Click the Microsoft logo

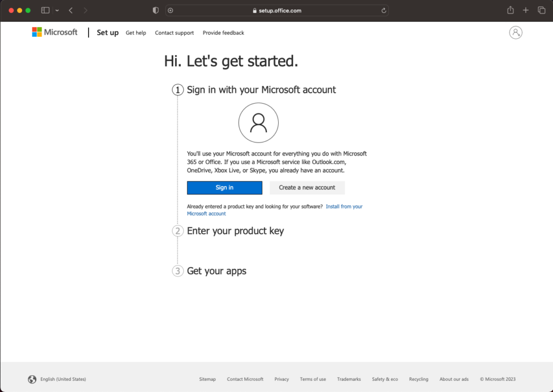[55, 32]
